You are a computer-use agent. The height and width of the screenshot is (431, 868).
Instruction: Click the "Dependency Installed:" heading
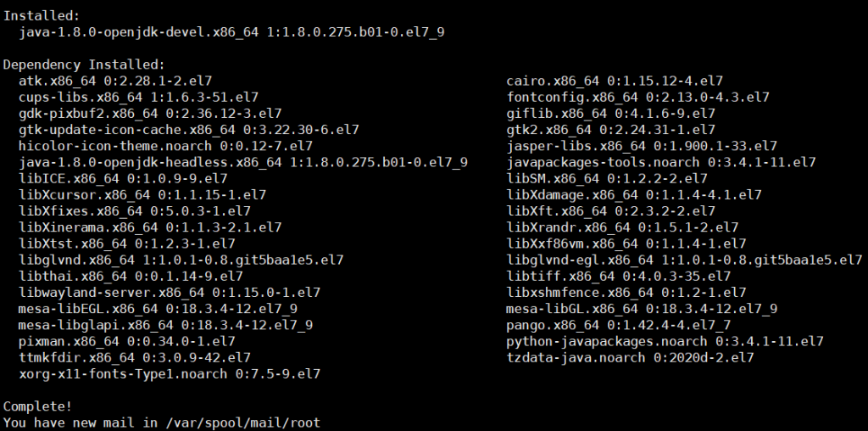click(84, 64)
